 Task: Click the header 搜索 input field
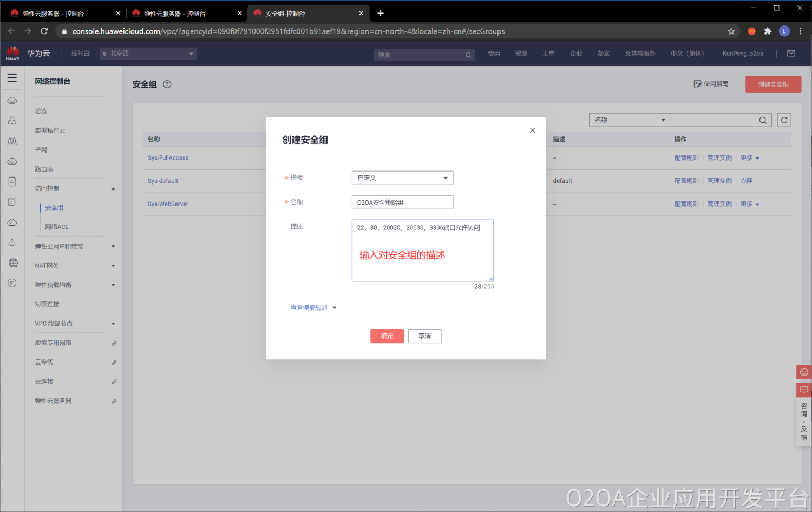point(424,55)
